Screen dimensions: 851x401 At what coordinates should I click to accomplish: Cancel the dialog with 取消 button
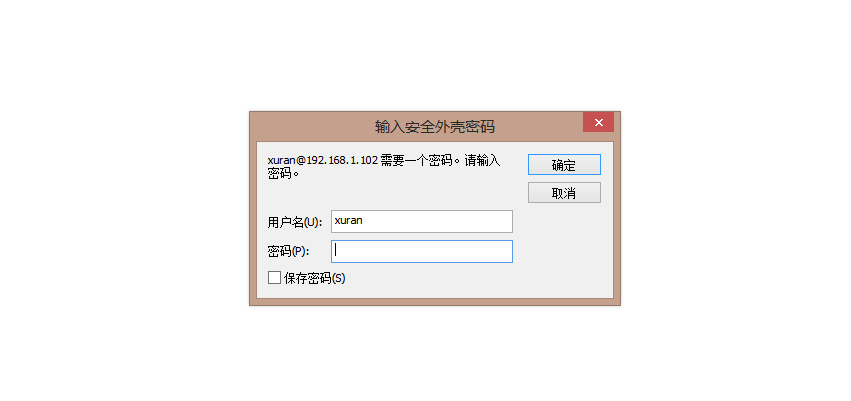tap(564, 193)
